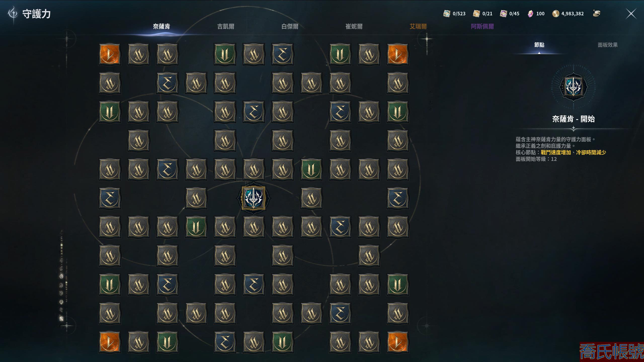644x362 pixels.
Task: Select the 節點 tab in side panel
Action: pyautogui.click(x=539, y=45)
